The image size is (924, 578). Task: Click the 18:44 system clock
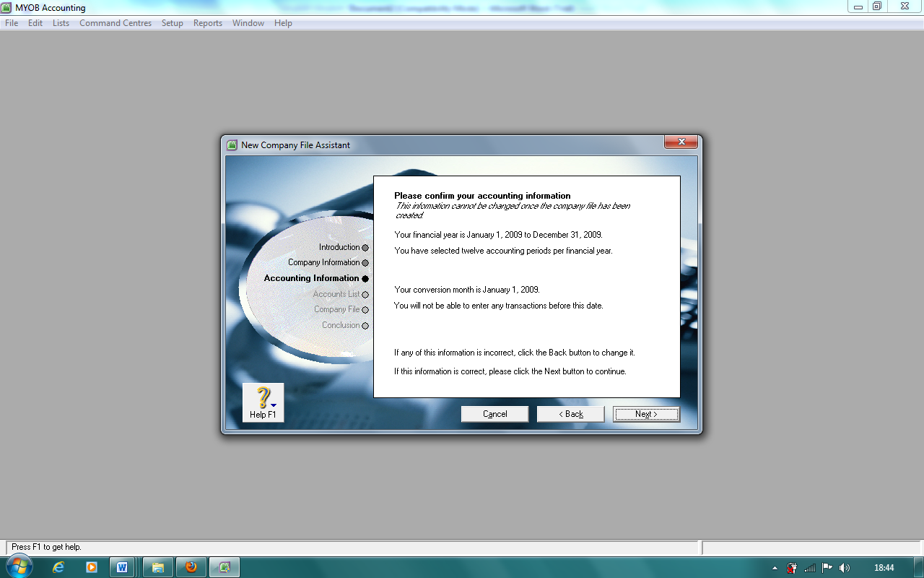(x=884, y=568)
